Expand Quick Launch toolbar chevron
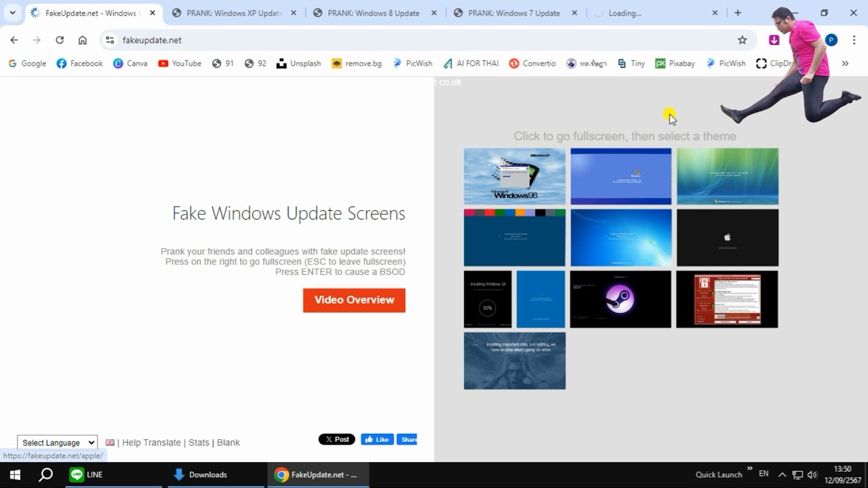The image size is (868, 488). (749, 468)
